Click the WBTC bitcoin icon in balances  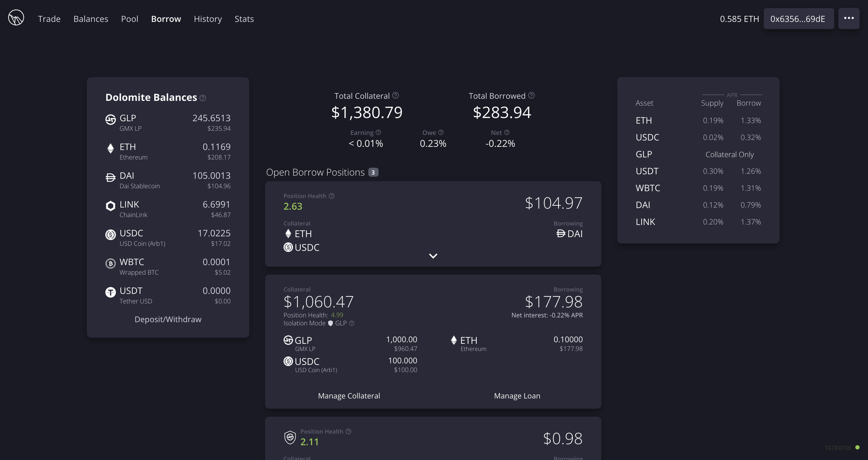click(x=111, y=263)
